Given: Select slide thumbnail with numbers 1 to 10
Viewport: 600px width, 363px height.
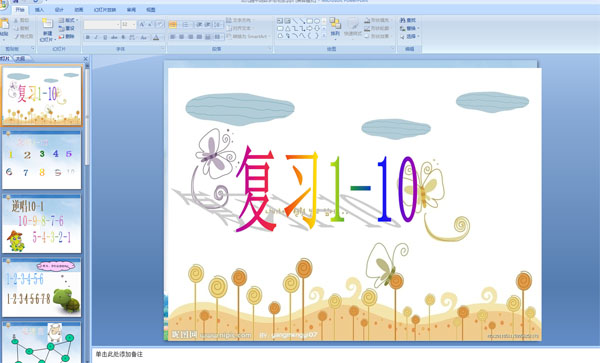Looking at the screenshot, I should tap(42, 160).
